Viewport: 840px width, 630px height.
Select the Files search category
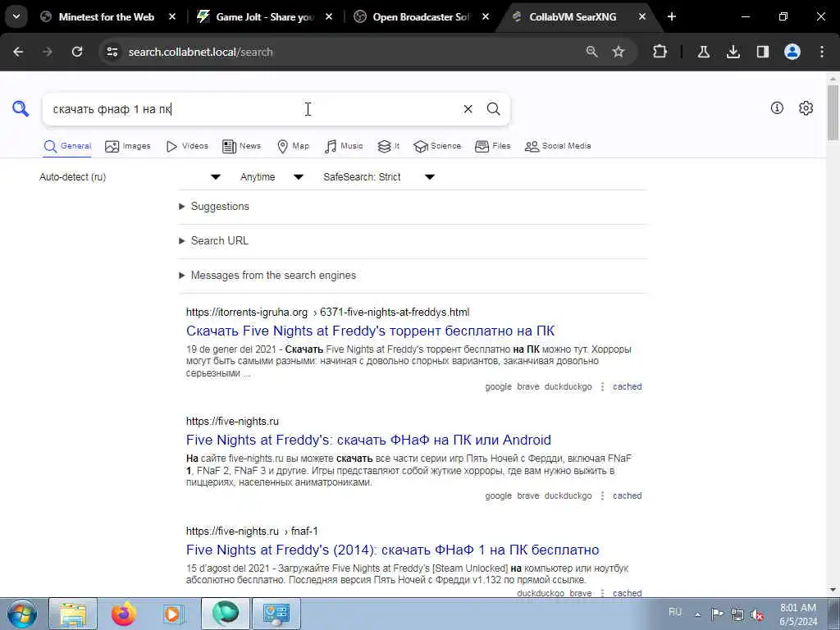(493, 146)
